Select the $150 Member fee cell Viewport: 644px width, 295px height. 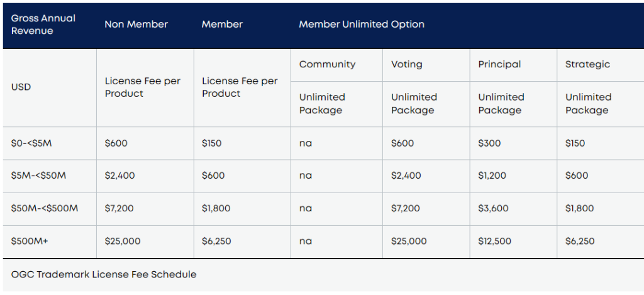212,143
